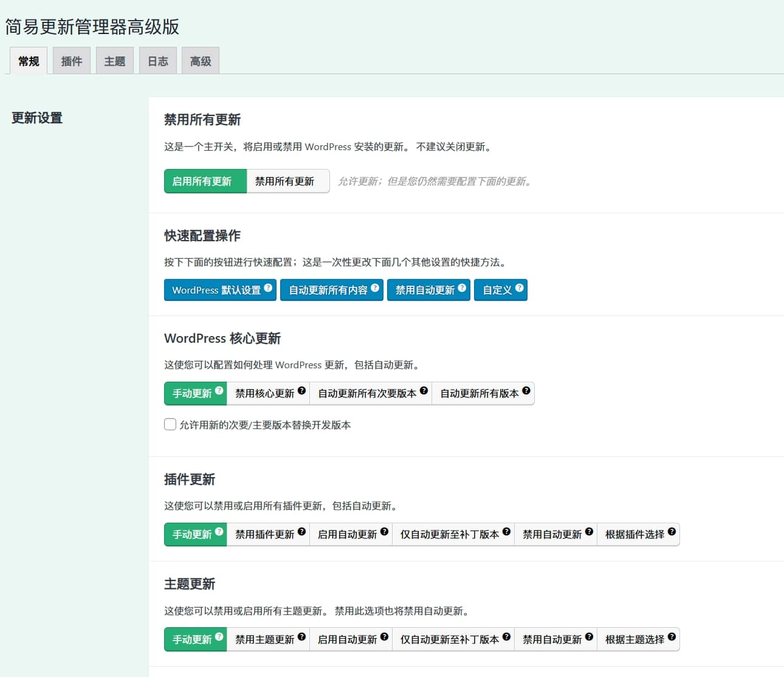This screenshot has width=784, height=677.
Task: Click help icon next to 自定义
Action: coord(519,288)
